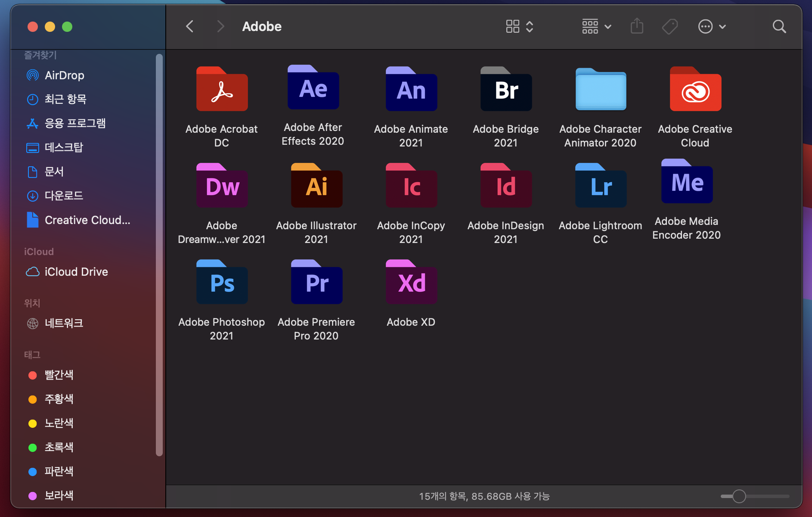Click the 즐겨찾기 section header
The width and height of the screenshot is (812, 517).
(40, 55)
